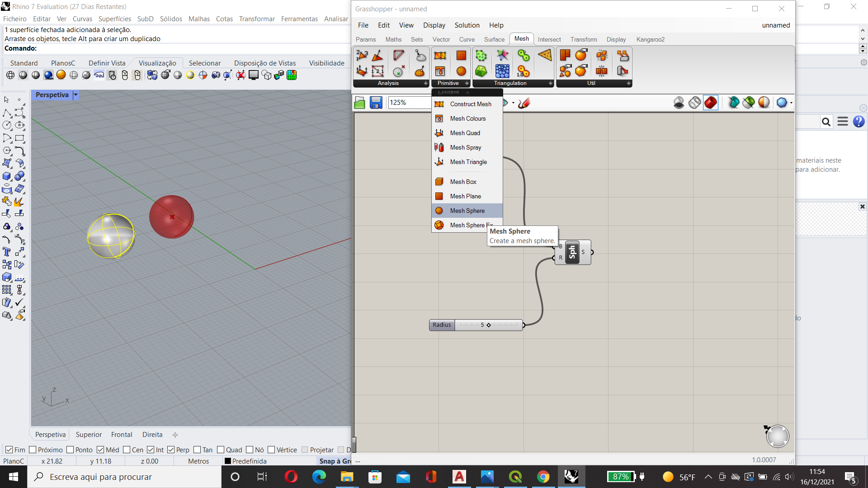Viewport: 868px width, 488px height.
Task: Open the help question mark icon
Action: [x=859, y=122]
